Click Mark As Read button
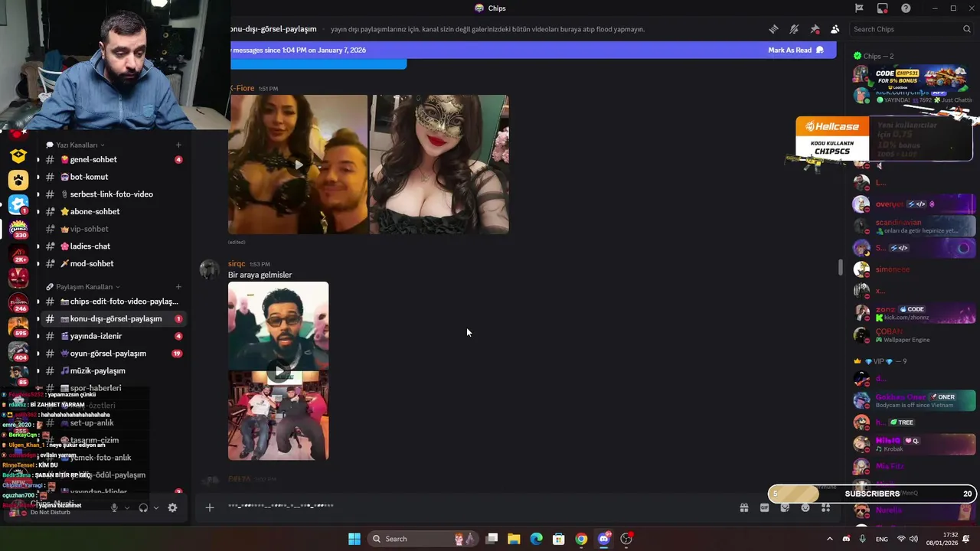 (x=795, y=50)
